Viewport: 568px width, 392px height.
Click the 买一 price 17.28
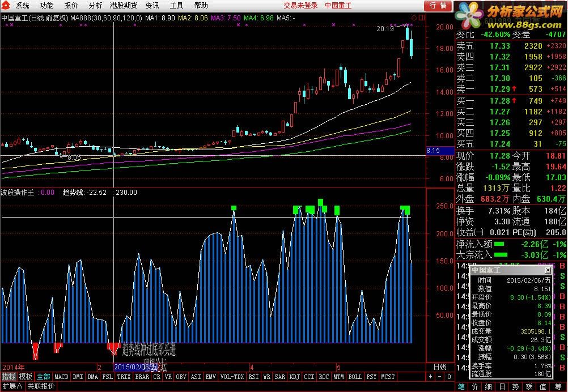[499, 101]
